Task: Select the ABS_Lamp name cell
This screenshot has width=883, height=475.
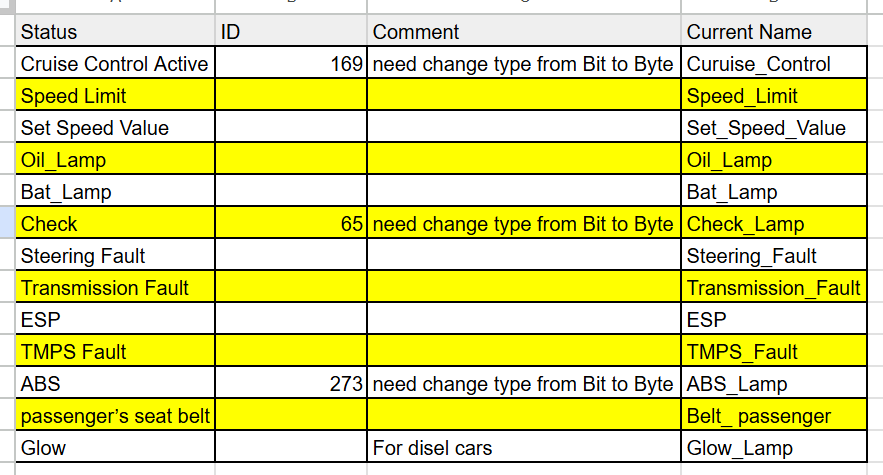Action: pos(773,384)
